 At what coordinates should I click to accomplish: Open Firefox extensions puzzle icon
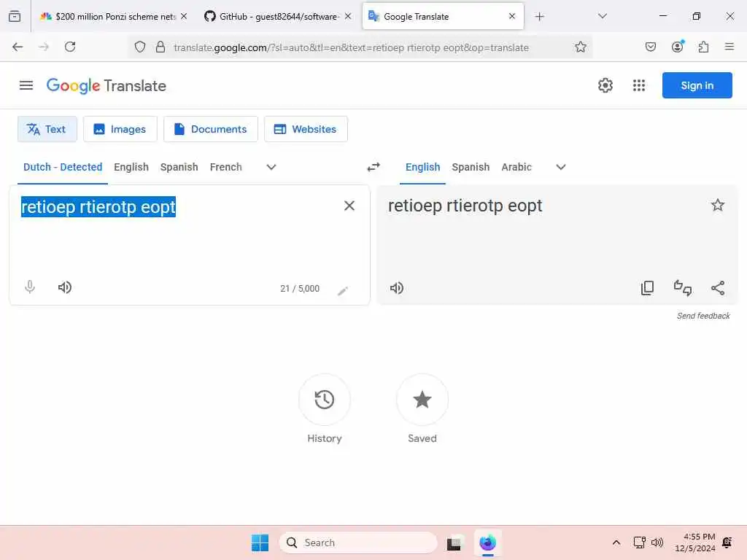703,47
